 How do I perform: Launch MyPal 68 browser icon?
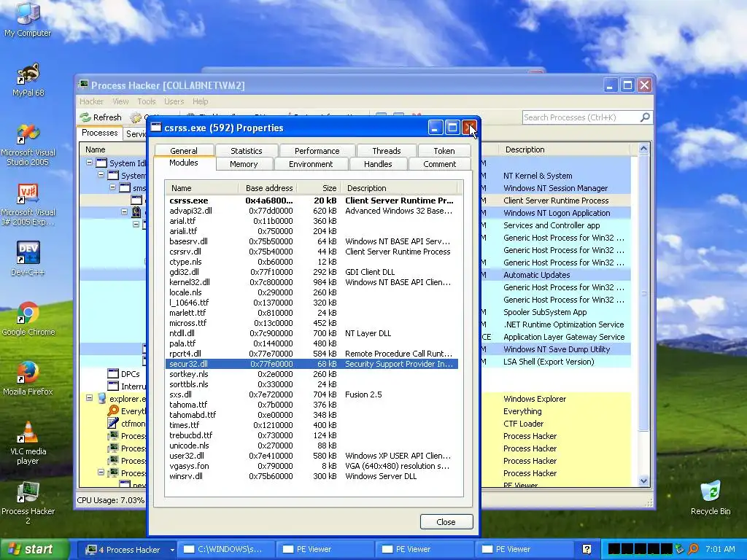[28, 79]
